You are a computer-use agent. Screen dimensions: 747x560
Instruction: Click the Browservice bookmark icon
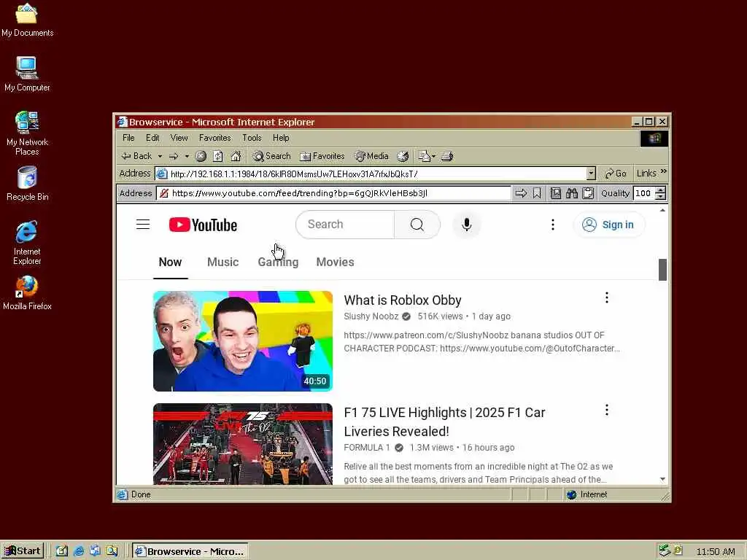tap(537, 193)
